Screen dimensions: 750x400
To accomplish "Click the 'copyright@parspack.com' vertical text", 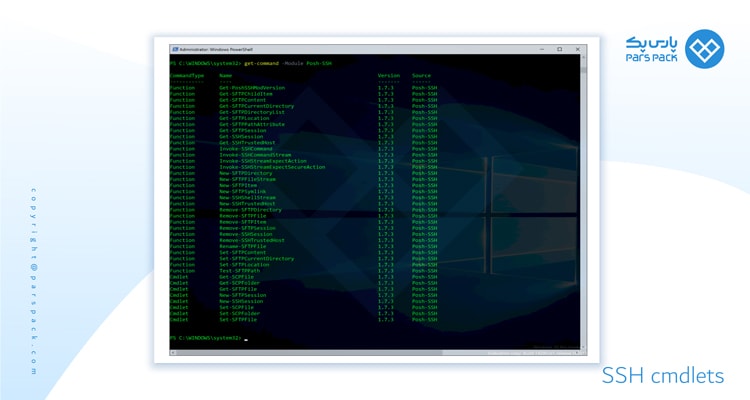I will pos(33,281).
